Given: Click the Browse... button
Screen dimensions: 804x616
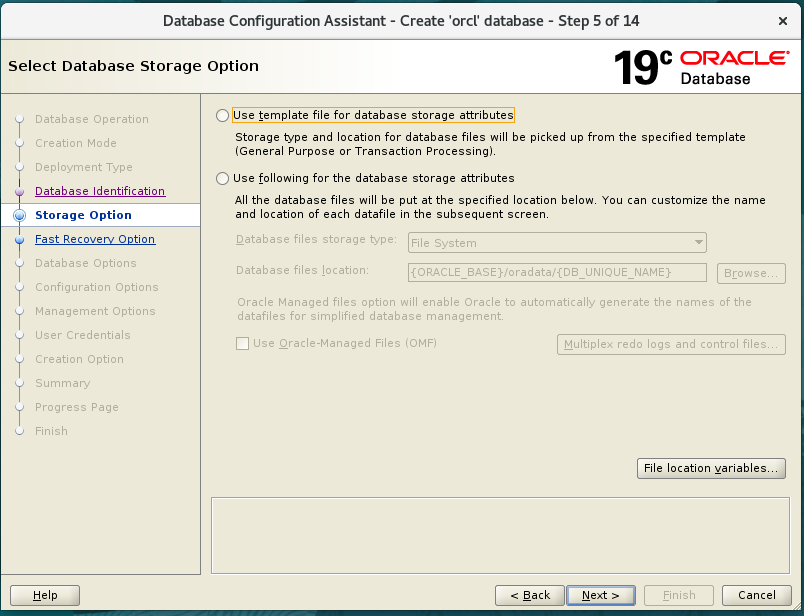Looking at the screenshot, I should coord(751,273).
